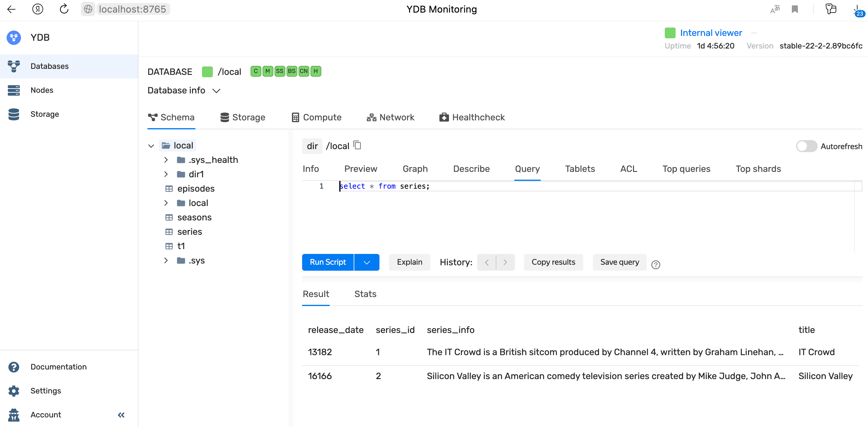Image resolution: width=868 pixels, height=427 pixels.
Task: Click the Storage sidebar icon
Action: click(14, 114)
